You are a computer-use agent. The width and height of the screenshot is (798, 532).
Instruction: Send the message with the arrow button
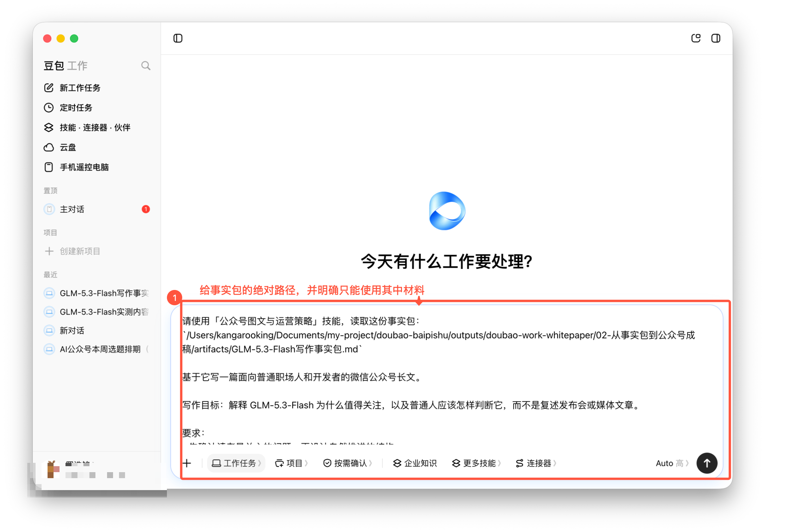[707, 463]
